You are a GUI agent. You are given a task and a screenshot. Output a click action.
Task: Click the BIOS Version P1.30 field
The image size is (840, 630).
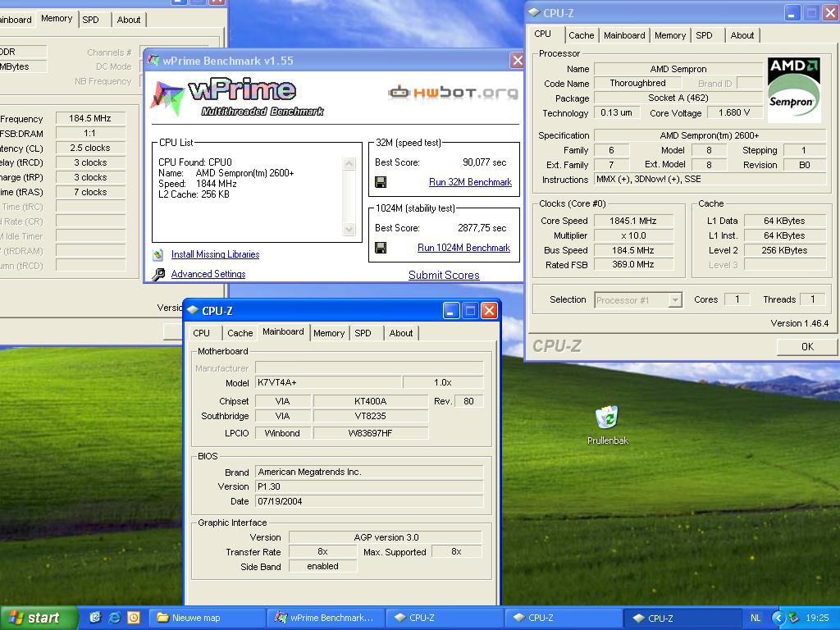click(x=369, y=486)
